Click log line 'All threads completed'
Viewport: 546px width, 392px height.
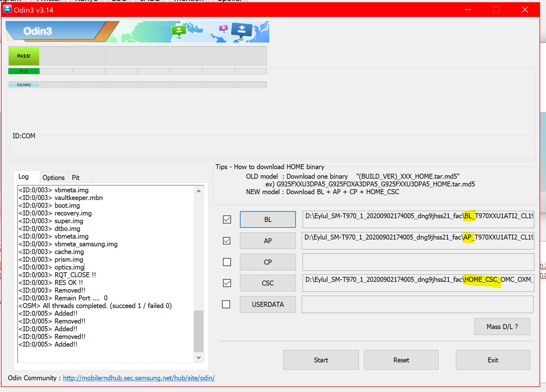point(95,306)
